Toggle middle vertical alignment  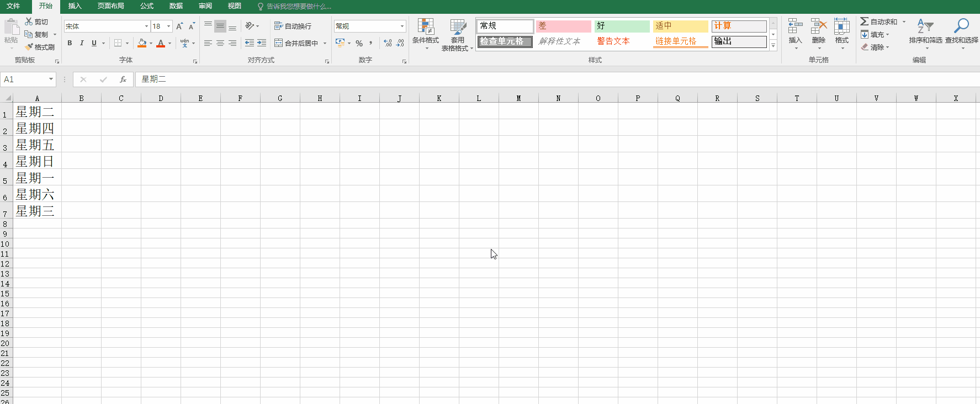[x=220, y=26]
